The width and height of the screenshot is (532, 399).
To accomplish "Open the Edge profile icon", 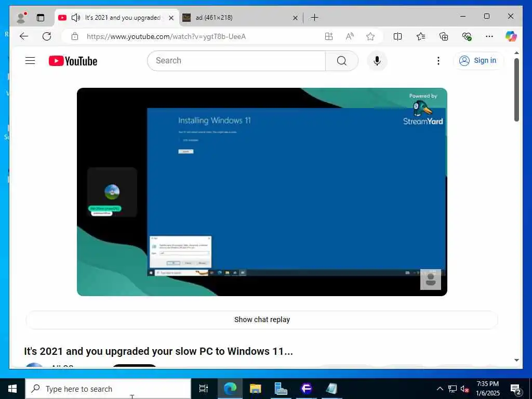I will [22, 17].
